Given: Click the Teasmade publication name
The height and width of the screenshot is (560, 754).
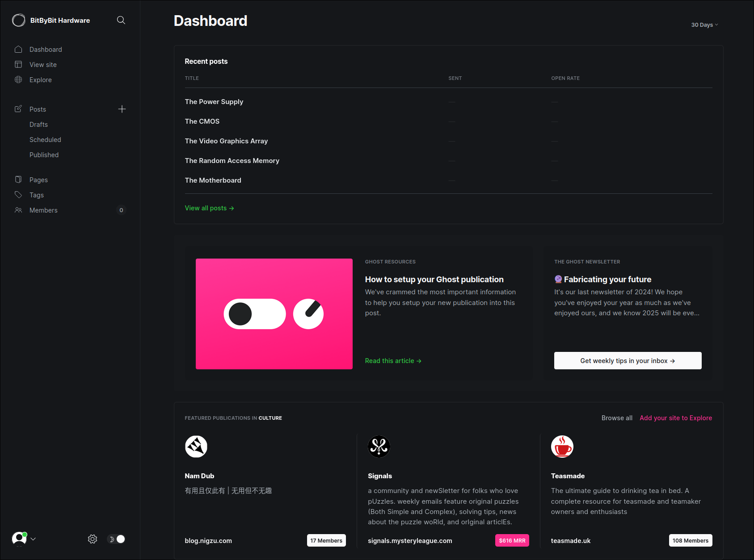Looking at the screenshot, I should (x=568, y=476).
